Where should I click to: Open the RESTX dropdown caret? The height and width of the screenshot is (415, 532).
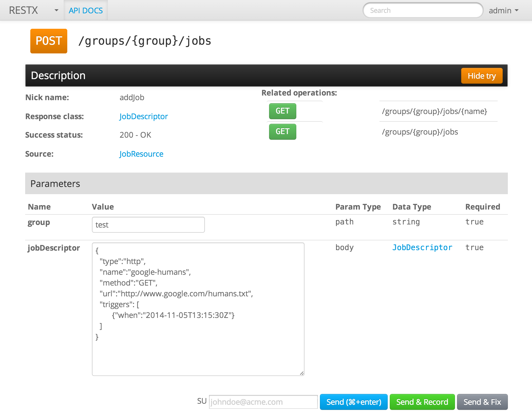click(56, 11)
